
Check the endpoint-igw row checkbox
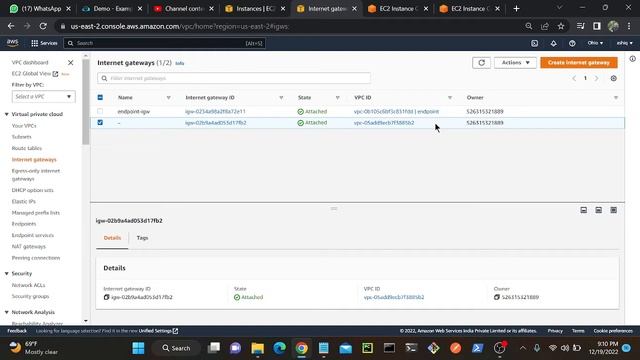tap(100, 111)
